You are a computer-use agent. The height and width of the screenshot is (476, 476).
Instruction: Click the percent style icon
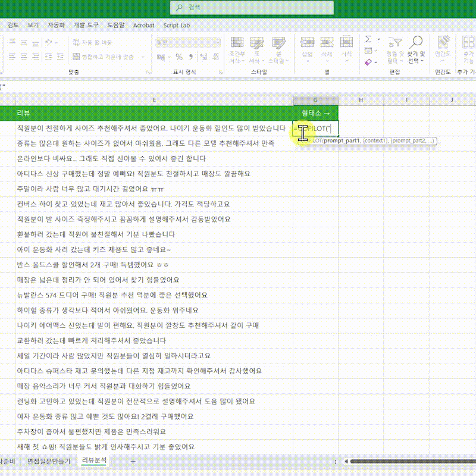(x=178, y=57)
